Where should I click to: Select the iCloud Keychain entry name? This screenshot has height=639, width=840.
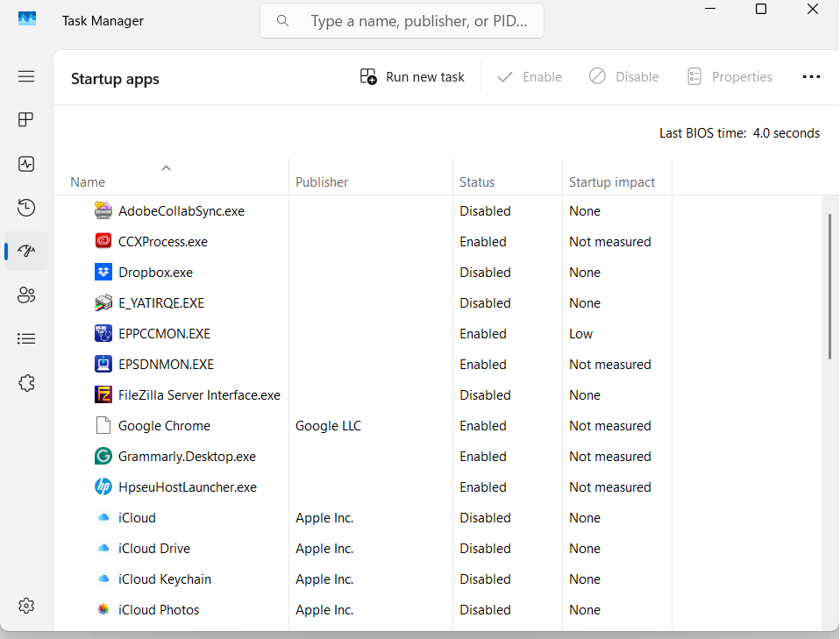(165, 579)
